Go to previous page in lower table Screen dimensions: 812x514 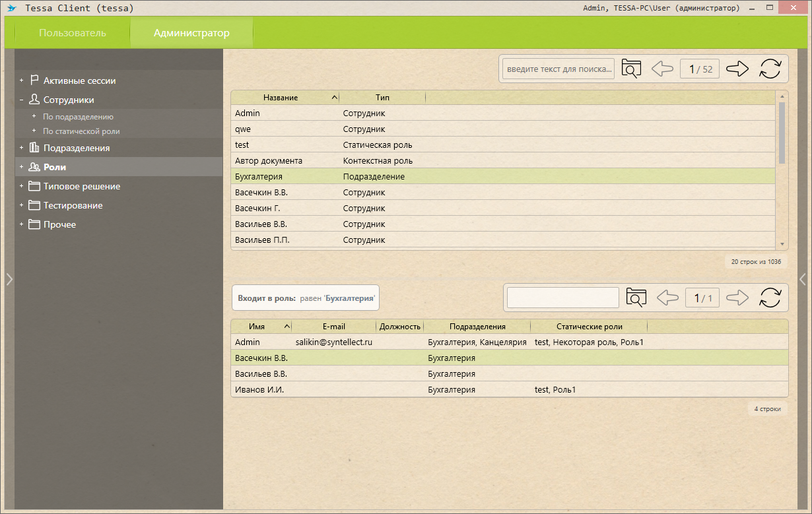coord(667,298)
